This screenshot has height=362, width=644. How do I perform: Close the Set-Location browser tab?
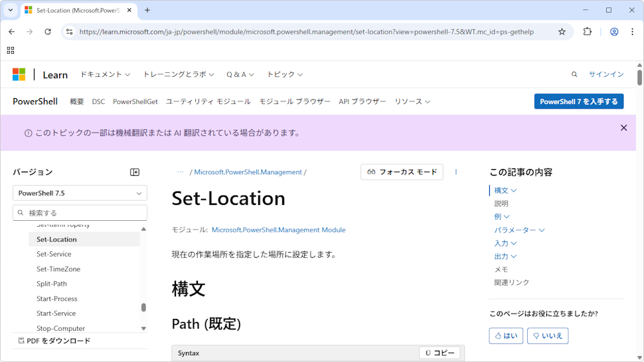129,10
